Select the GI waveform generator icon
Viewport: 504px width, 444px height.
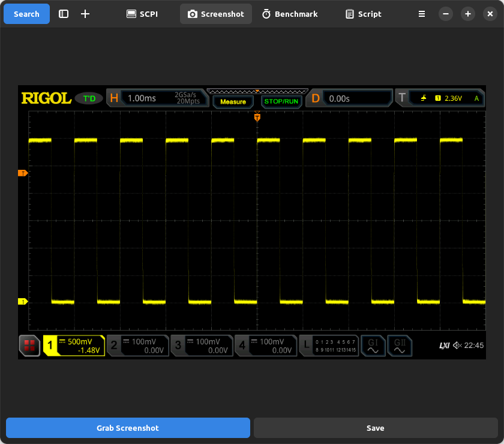point(373,346)
